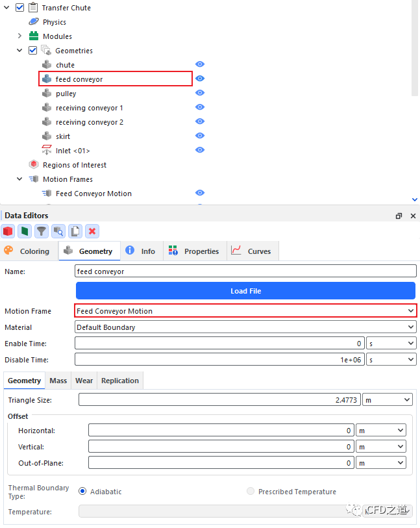Click the green flag toolbar icon

pyautogui.click(x=25, y=231)
